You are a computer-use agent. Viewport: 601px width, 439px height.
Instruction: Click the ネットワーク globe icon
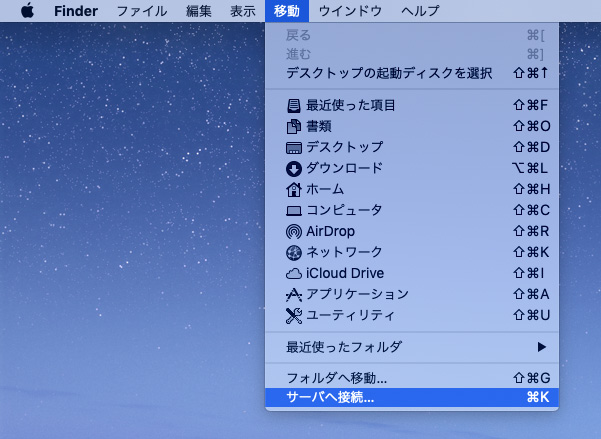coord(294,252)
